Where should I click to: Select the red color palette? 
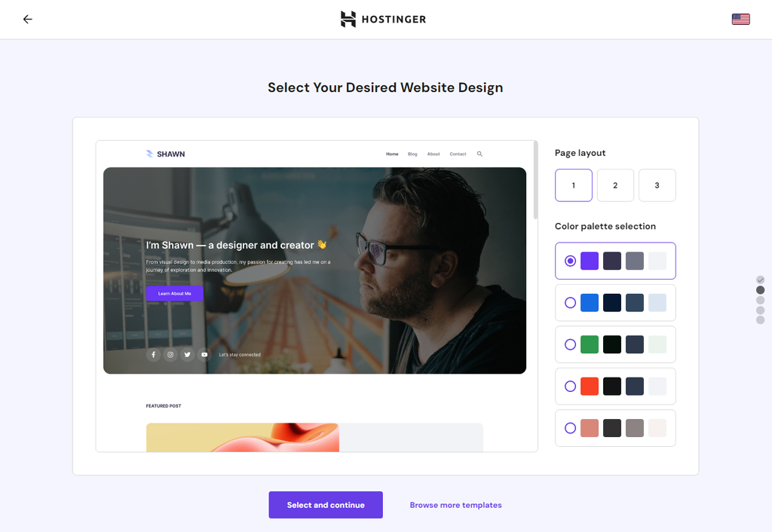[x=571, y=386]
